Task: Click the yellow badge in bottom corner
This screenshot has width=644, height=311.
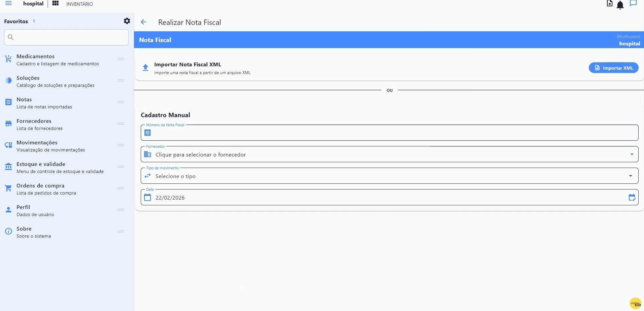Action: [x=635, y=303]
